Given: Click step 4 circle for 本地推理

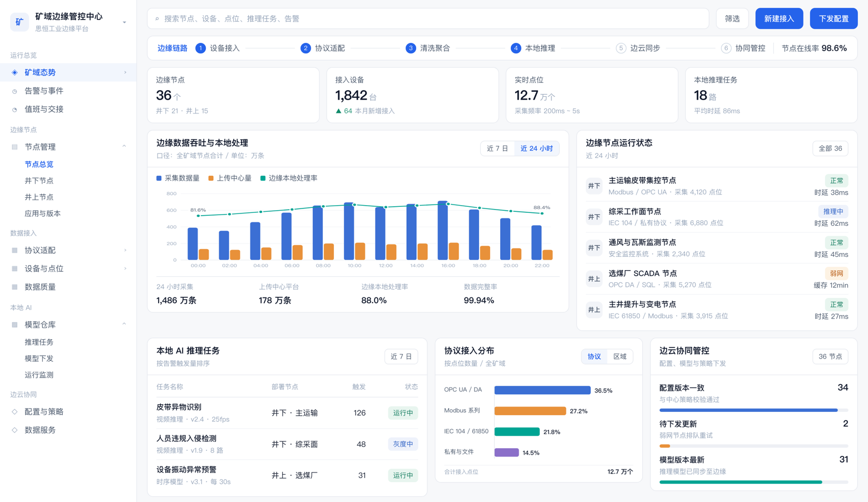Looking at the screenshot, I should (x=516, y=48).
